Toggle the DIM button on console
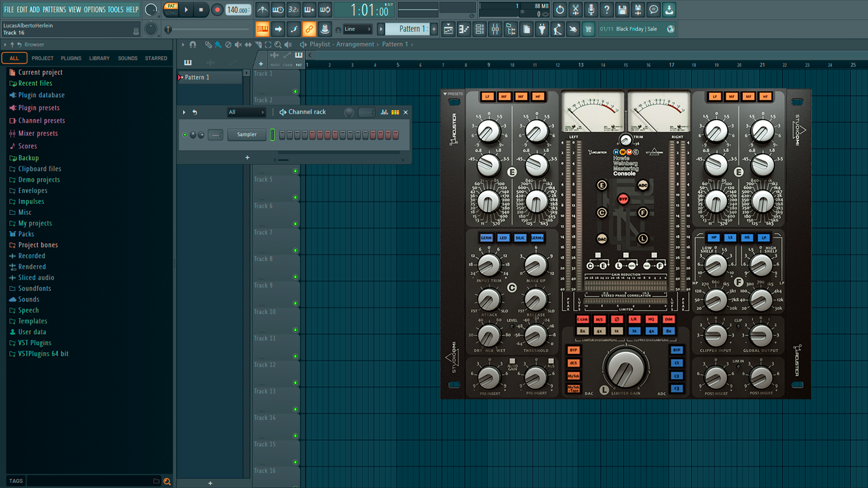 pyautogui.click(x=668, y=320)
